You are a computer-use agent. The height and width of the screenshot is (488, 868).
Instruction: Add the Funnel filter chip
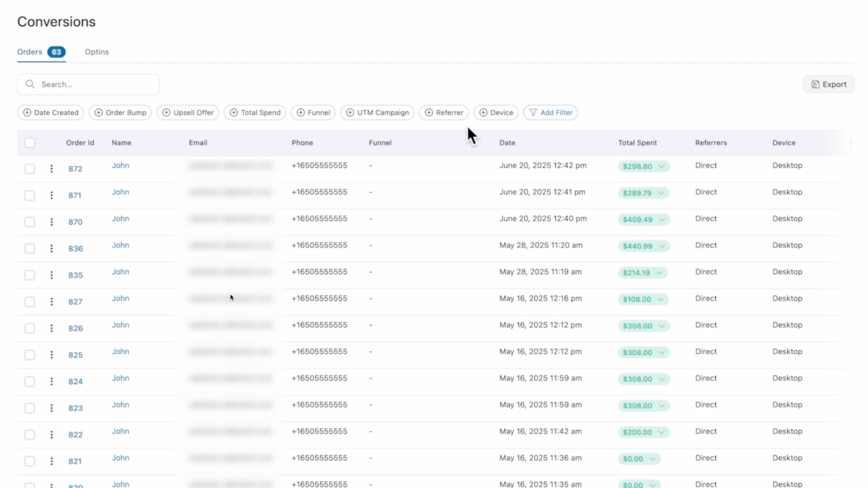[313, 113]
